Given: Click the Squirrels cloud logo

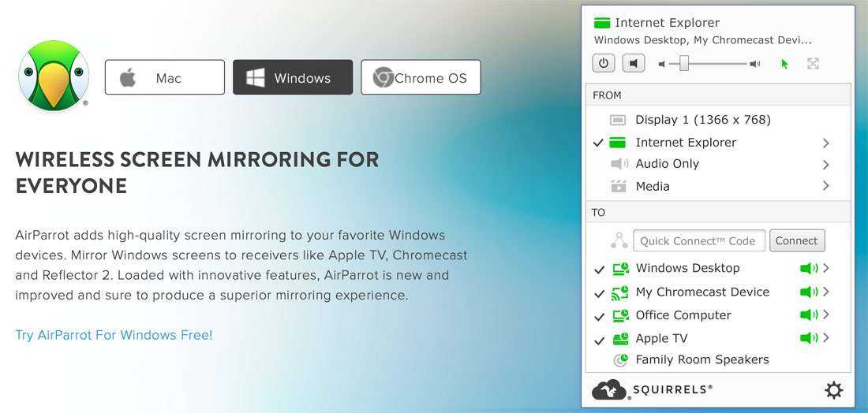Looking at the screenshot, I should pos(608,390).
